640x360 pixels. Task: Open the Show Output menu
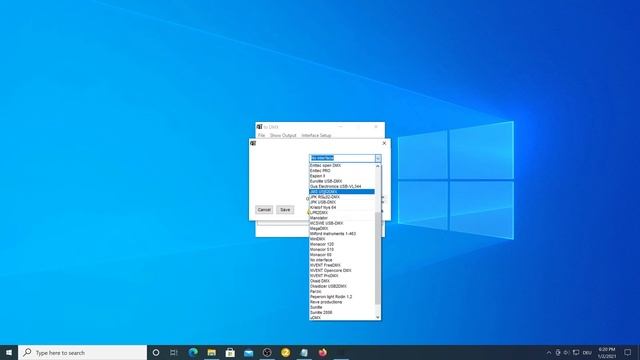(283, 136)
